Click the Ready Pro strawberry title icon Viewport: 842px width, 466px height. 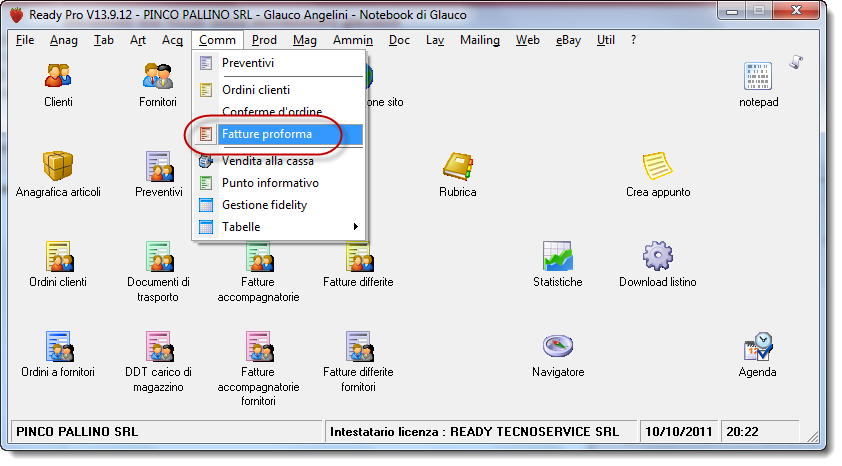[17, 14]
